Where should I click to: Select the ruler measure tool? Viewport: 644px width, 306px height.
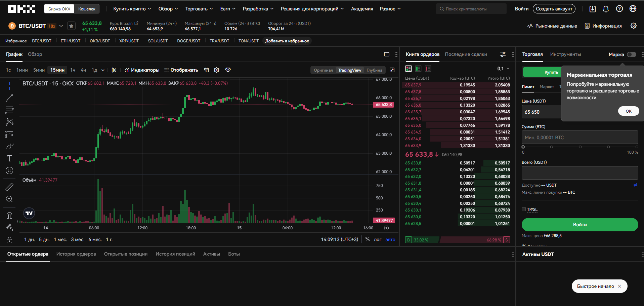(x=9, y=187)
